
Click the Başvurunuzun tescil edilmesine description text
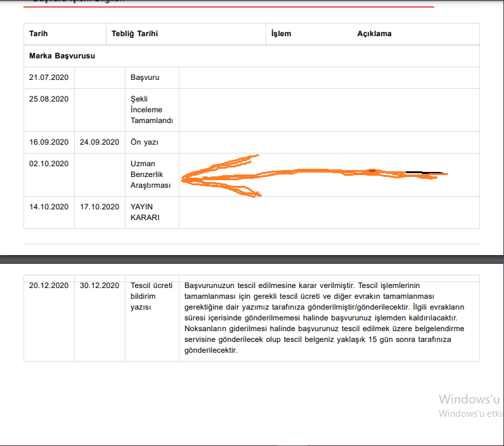324,318
